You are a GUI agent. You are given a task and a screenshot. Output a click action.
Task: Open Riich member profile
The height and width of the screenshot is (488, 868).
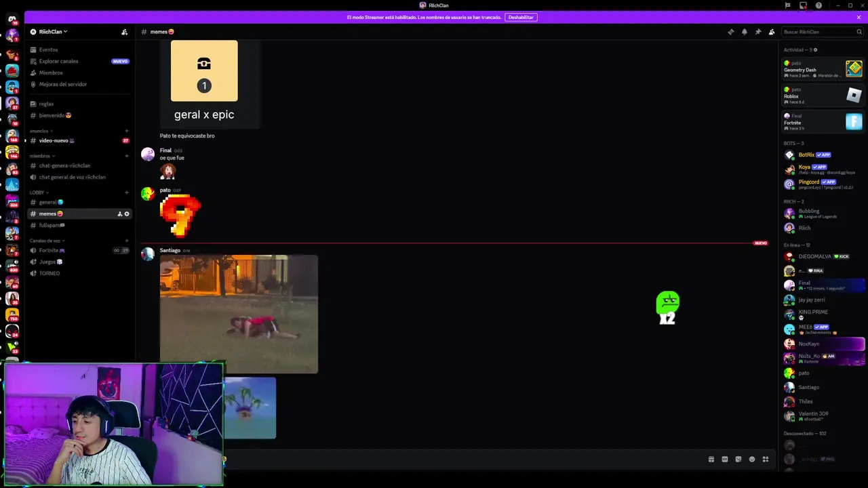823,228
